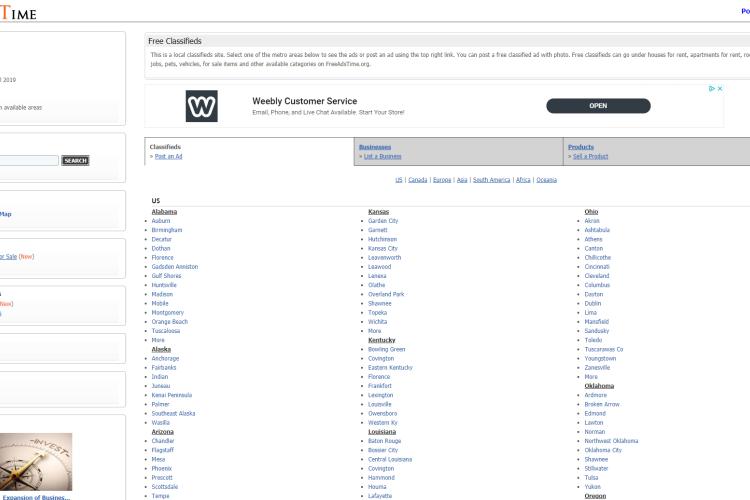Open the Oregon state heading link
This screenshot has height=500, width=750.
pyautogui.click(x=595, y=496)
